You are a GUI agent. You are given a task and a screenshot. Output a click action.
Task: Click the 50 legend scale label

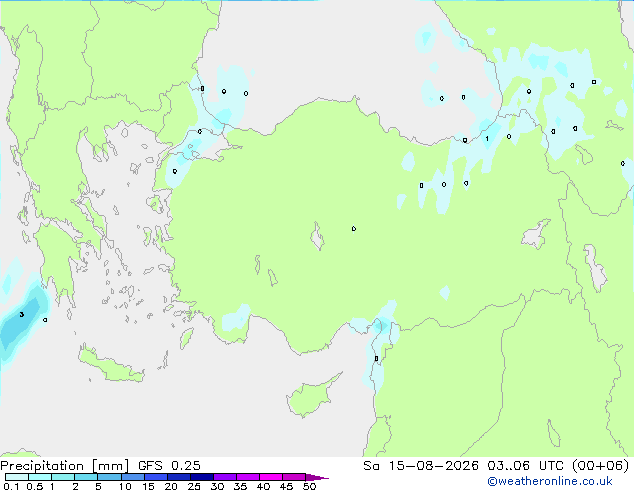(x=309, y=486)
